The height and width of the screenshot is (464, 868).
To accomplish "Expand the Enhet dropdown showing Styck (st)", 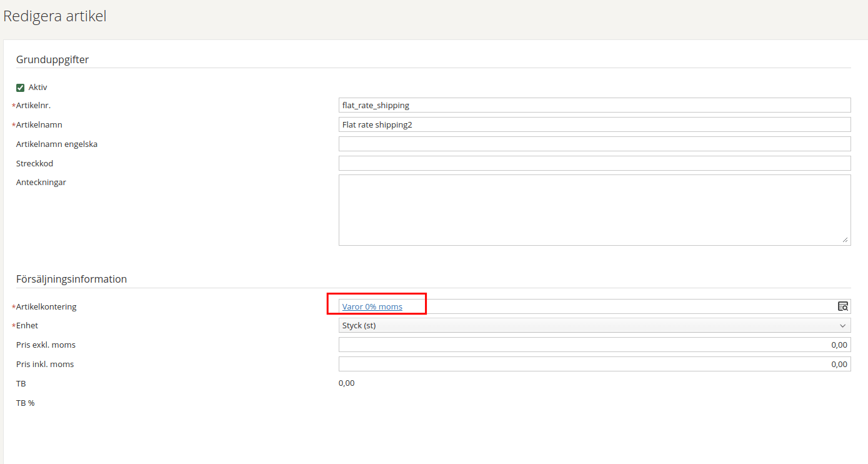I will coord(594,326).
